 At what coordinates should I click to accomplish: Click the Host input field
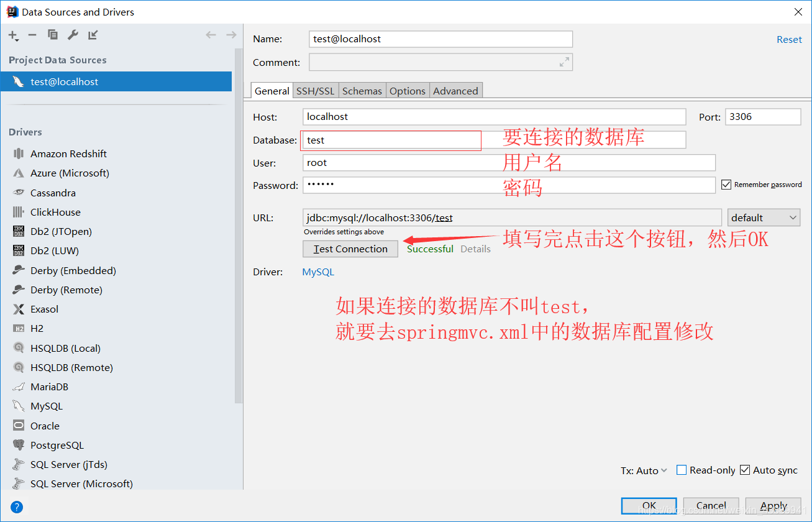pyautogui.click(x=495, y=117)
